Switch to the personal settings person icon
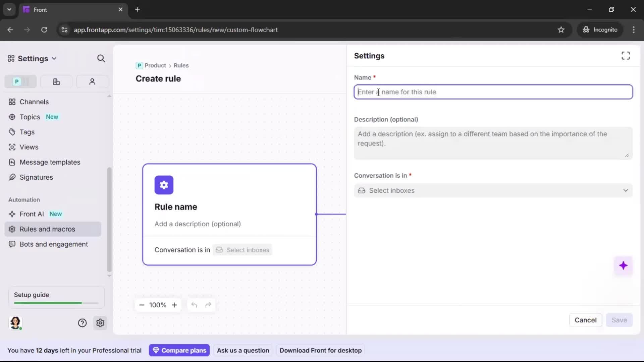 [92, 81]
